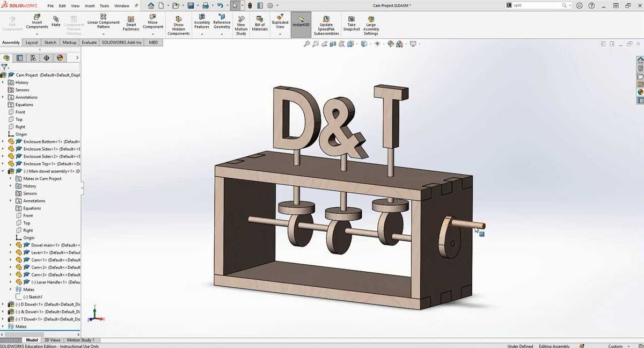Click Update SpeedPak Subassemblies

tap(326, 25)
